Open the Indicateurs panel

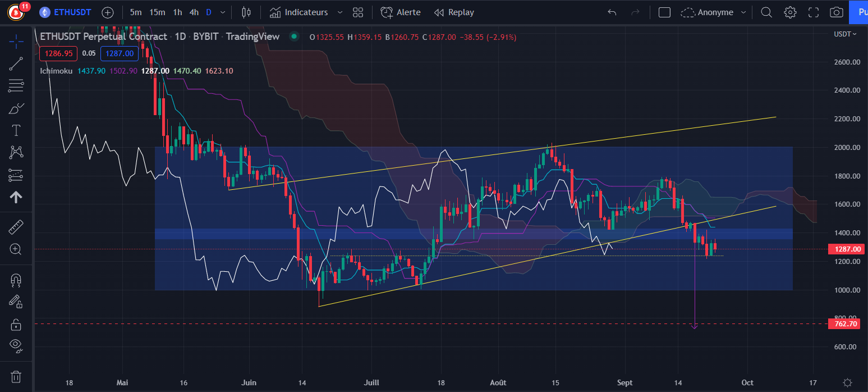point(300,12)
